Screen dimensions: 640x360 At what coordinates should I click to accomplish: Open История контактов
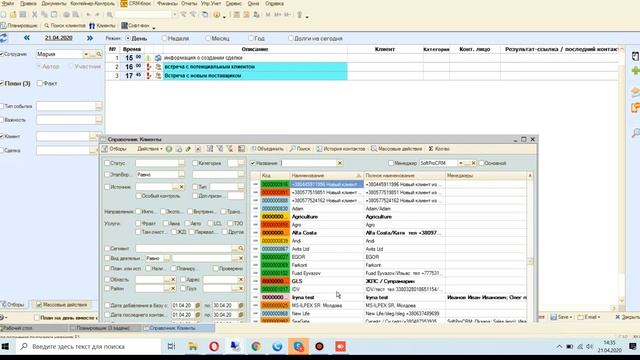tap(340, 149)
